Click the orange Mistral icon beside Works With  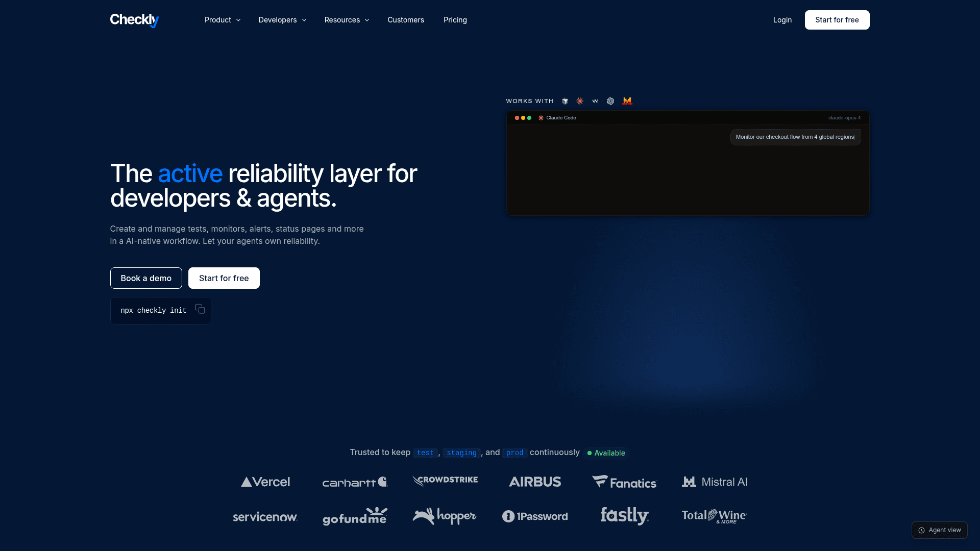pos(627,101)
